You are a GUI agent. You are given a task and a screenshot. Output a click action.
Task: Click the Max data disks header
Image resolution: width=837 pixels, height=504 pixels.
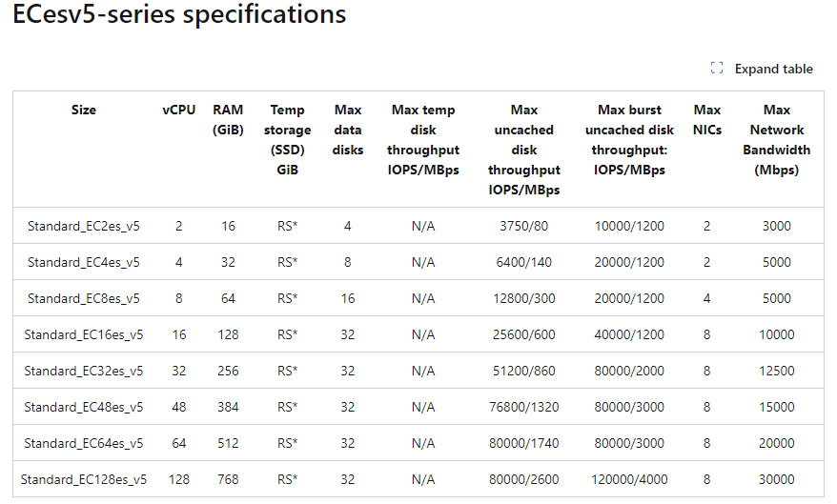348,130
